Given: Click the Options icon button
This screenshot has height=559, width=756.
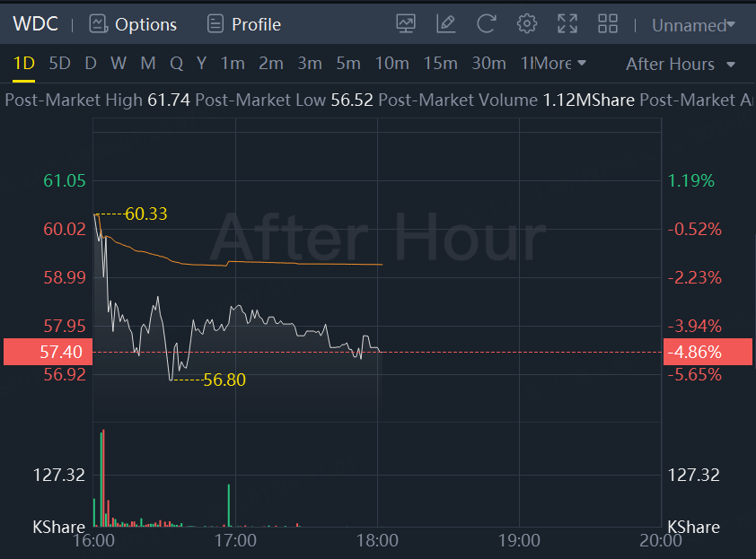Looking at the screenshot, I should (x=98, y=24).
